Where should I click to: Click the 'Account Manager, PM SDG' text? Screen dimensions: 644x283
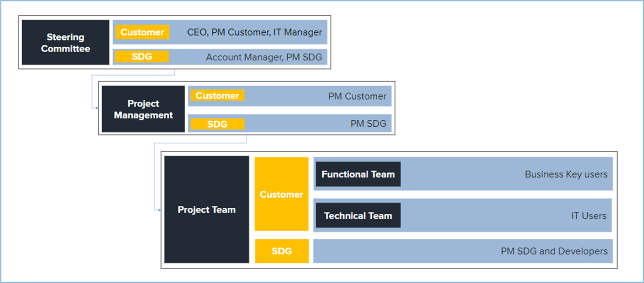pyautogui.click(x=264, y=57)
